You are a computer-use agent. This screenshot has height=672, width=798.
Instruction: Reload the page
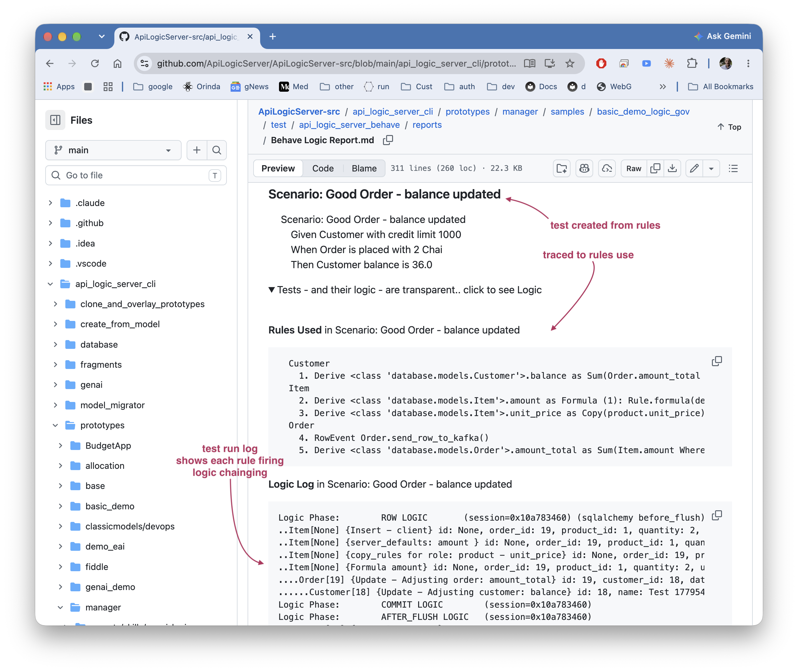pos(95,63)
